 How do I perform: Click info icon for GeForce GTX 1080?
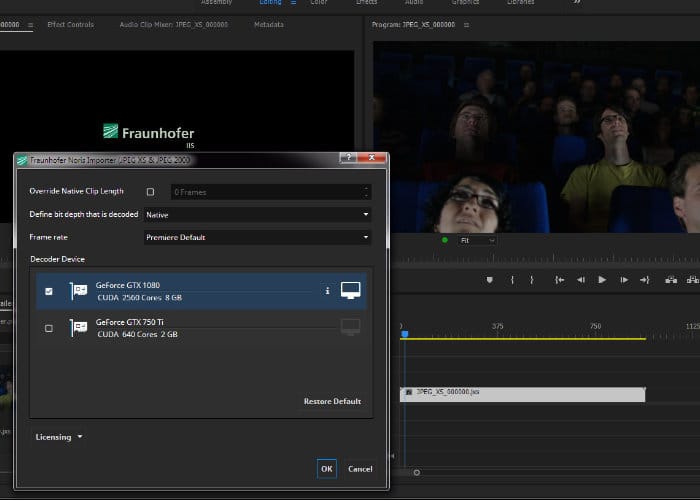point(327,291)
